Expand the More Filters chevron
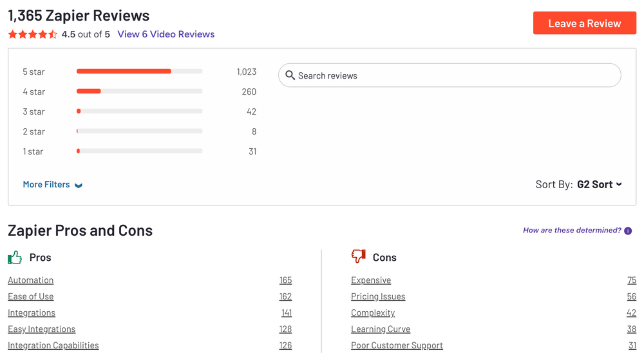Screen dimensions: 644x364 coord(79,186)
